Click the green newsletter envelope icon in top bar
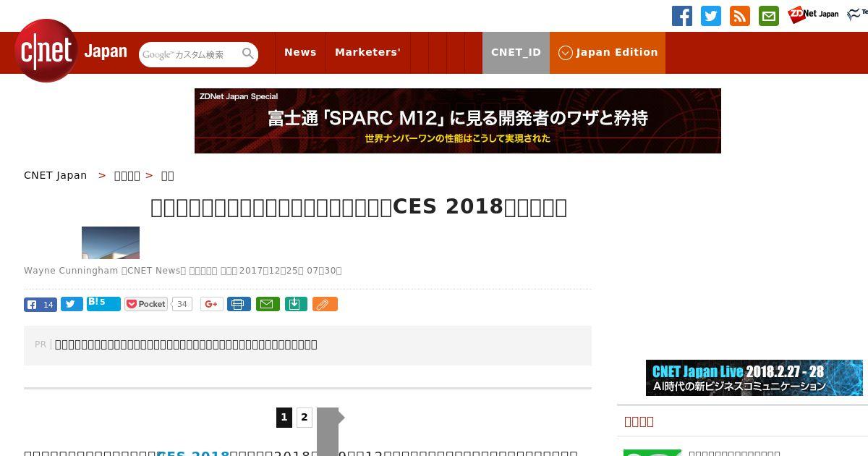 [x=769, y=16]
